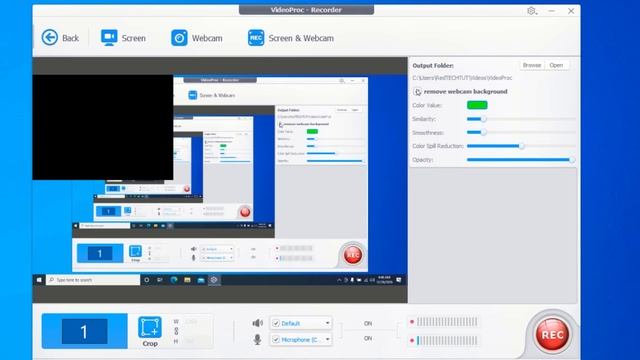640x360 pixels.
Task: Expand the Microphone device dropdown
Action: tap(327, 340)
